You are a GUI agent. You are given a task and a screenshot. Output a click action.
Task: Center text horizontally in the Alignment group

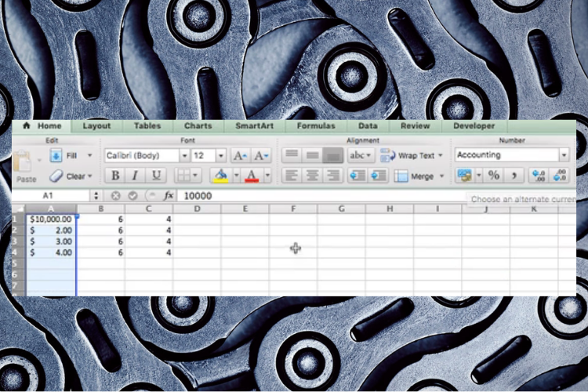(x=312, y=175)
